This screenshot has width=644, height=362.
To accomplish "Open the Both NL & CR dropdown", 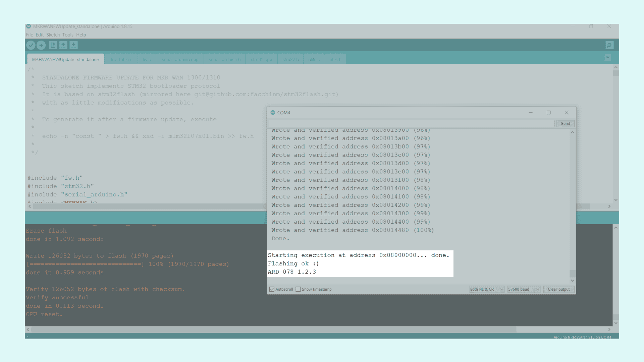I will (486, 289).
